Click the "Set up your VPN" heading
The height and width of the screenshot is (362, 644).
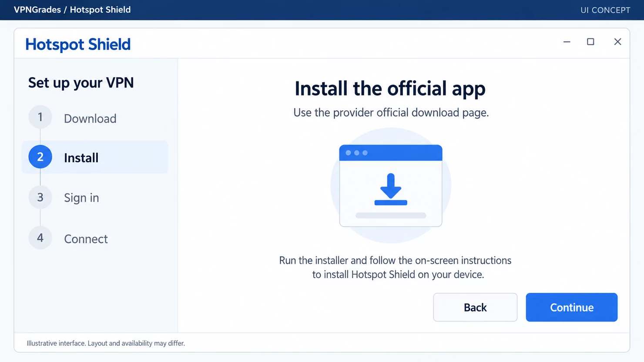81,83
